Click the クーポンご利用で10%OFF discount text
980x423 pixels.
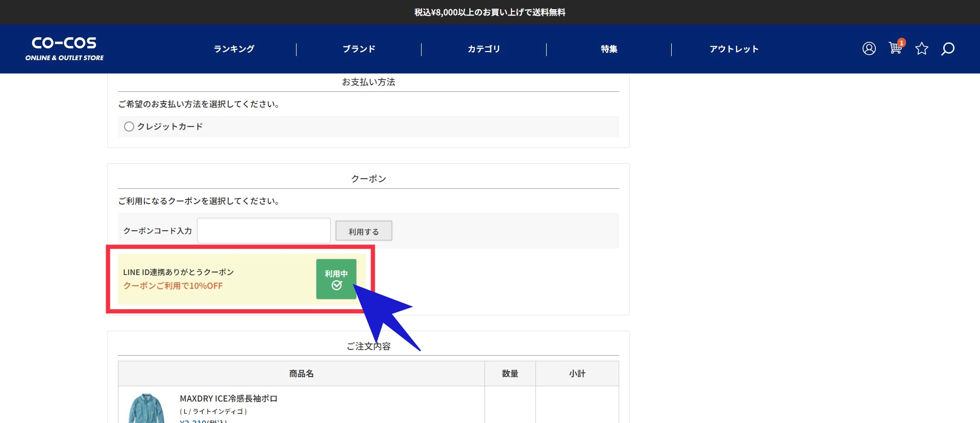click(173, 286)
